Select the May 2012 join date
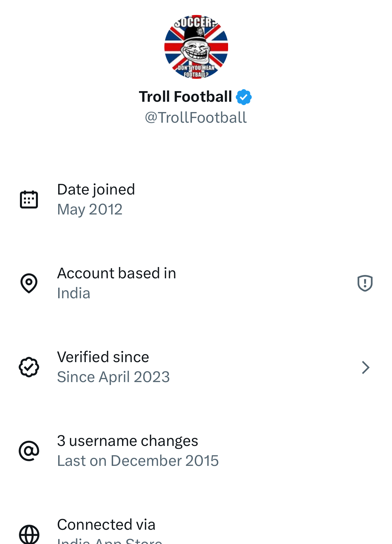392x544 pixels. [90, 209]
